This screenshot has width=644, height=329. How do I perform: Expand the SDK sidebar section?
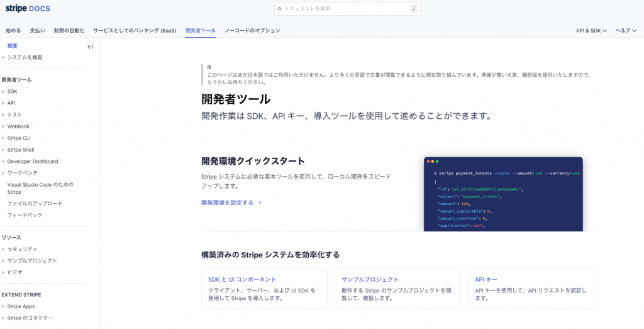click(9, 92)
